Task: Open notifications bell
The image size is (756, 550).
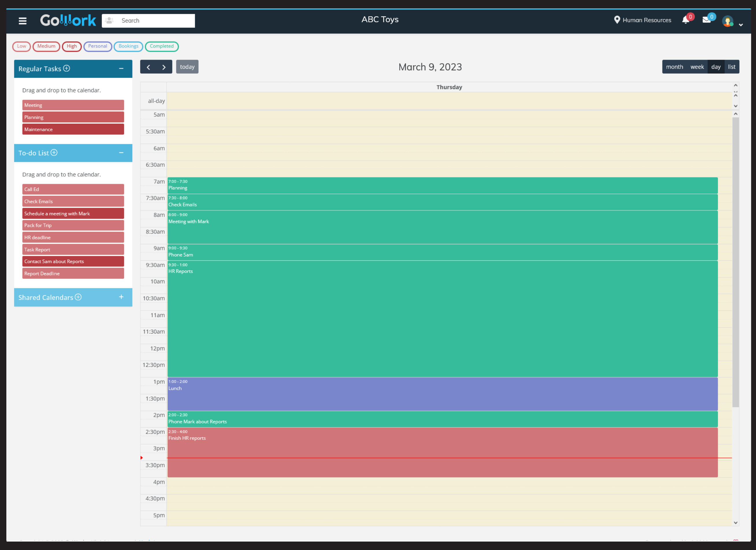Action: pyautogui.click(x=685, y=20)
